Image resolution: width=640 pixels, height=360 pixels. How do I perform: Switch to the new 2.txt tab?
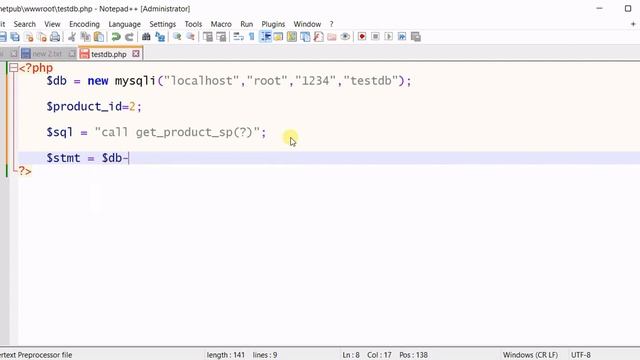tap(47, 54)
